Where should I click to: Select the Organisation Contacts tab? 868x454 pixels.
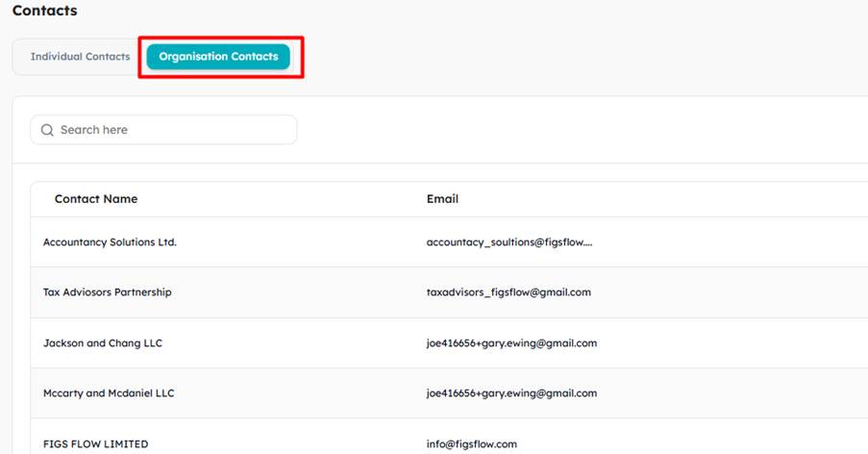coord(218,57)
